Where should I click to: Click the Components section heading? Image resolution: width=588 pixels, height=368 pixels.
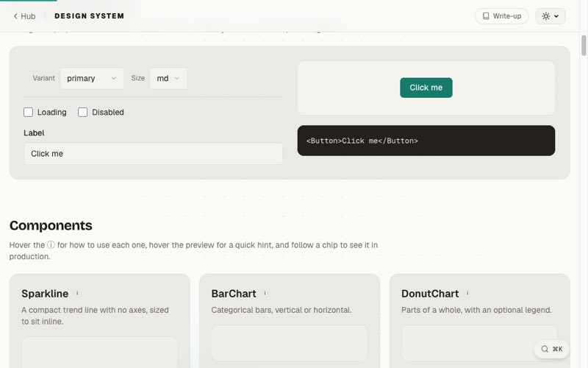(51, 225)
